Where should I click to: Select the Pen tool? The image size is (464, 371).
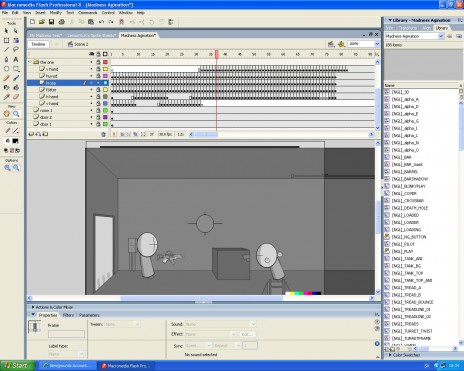pos(6,59)
